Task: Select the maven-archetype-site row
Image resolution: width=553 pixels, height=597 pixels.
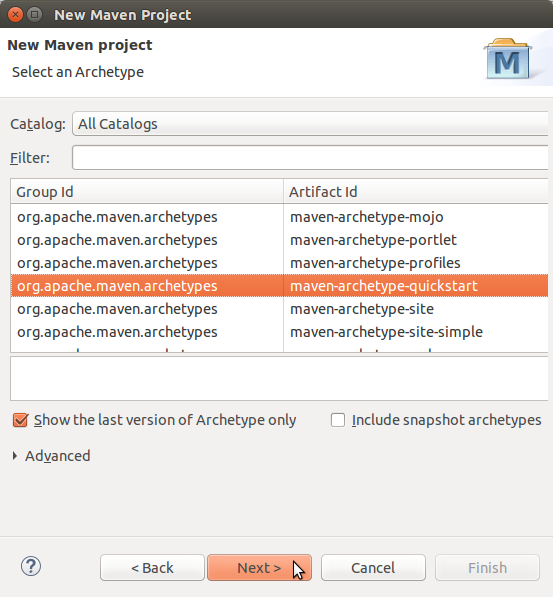Action: coord(280,309)
